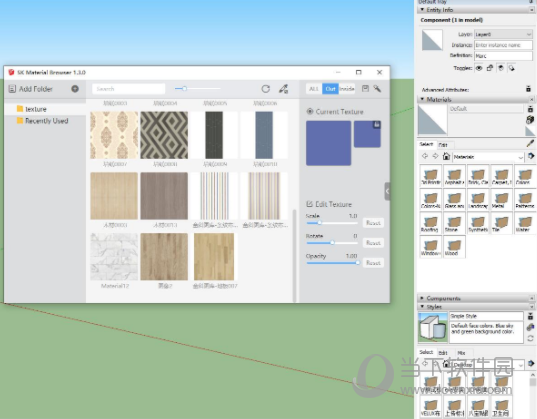The image size is (537, 419).
Task: Click the update style refresh icon
Action: (x=530, y=338)
